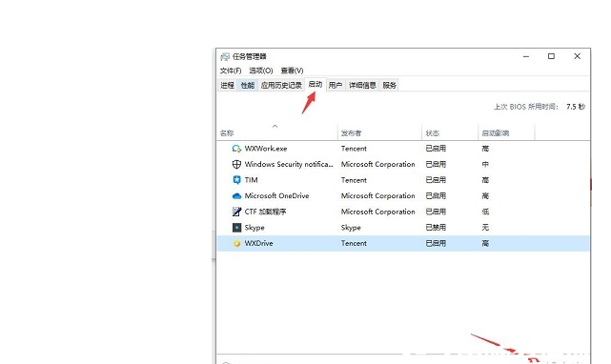Open the 文件(F) menu

point(231,71)
